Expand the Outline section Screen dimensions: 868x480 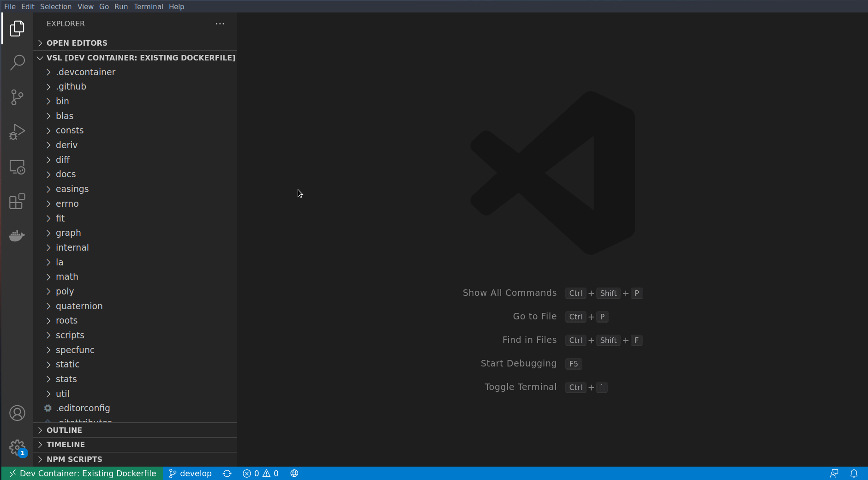tap(135, 430)
